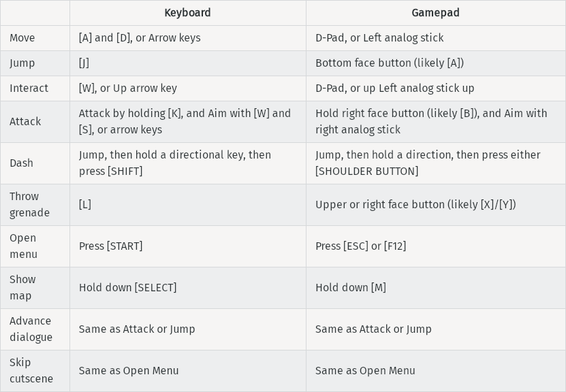Click the "[A] and [D], or Arrow keys" cell
The height and width of the screenshot is (392, 566).
coord(140,38)
